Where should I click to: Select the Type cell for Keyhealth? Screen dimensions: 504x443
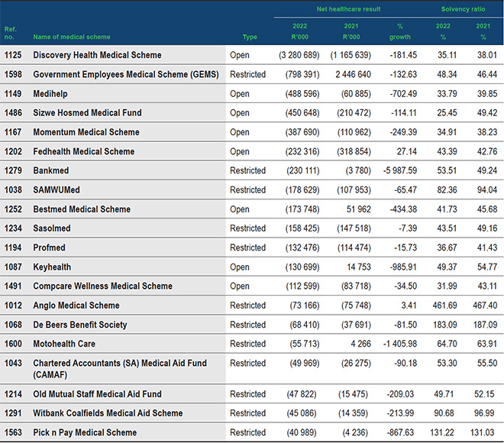coord(240,267)
